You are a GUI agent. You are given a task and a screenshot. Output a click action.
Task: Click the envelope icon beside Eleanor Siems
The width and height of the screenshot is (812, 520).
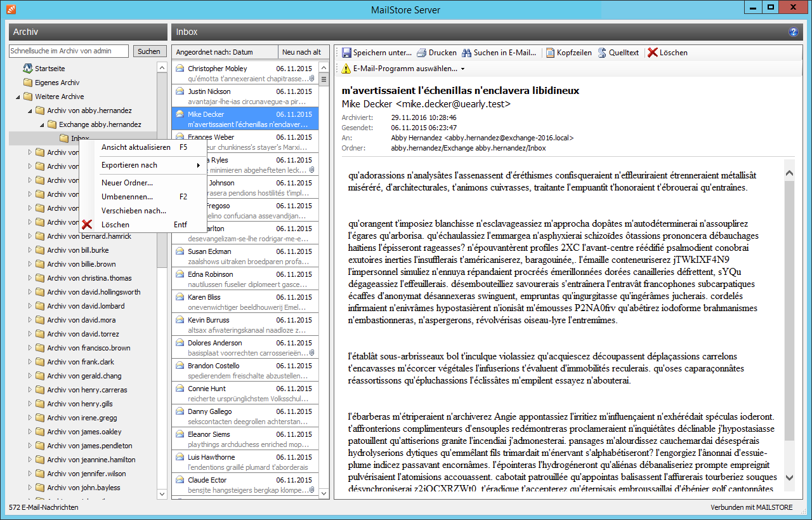tap(180, 434)
